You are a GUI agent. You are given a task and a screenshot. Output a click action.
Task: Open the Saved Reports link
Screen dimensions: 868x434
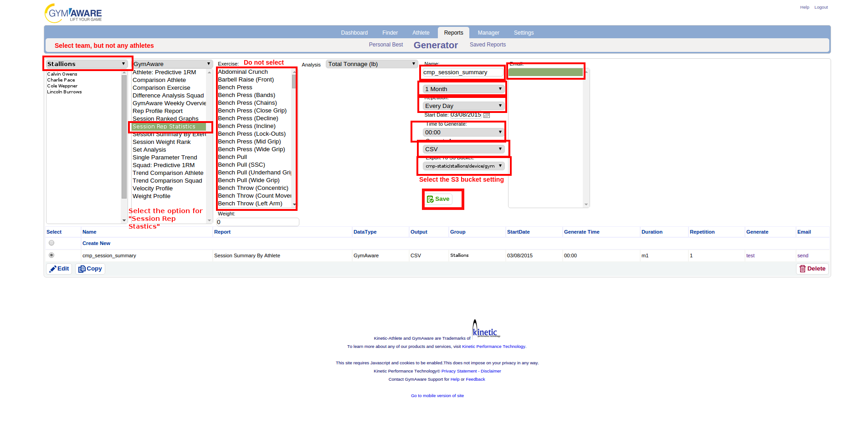tap(488, 45)
